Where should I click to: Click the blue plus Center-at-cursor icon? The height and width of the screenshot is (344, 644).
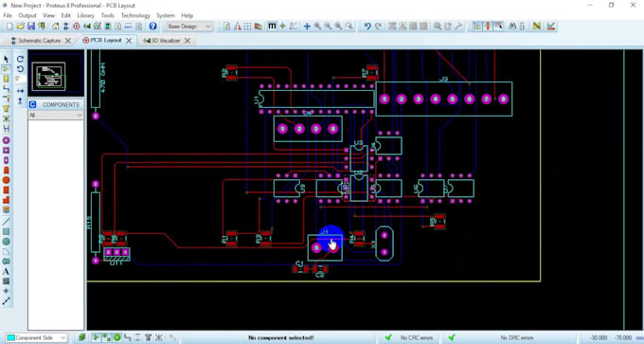(307, 27)
